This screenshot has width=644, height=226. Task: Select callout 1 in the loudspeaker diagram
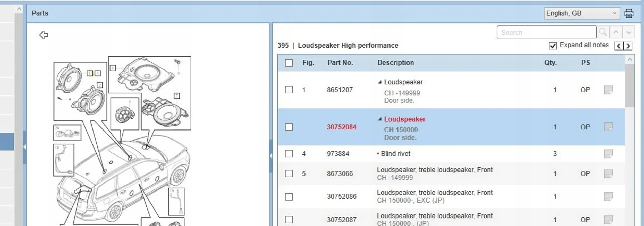(90, 73)
